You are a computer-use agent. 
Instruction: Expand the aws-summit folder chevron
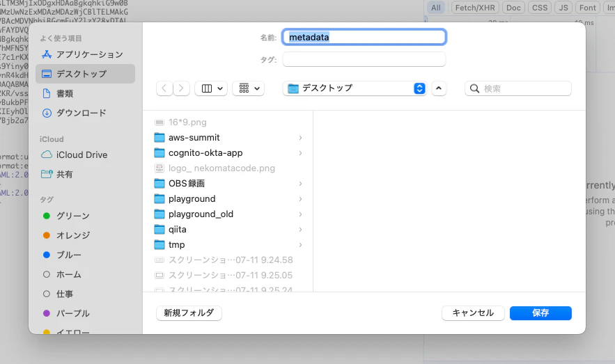click(300, 138)
